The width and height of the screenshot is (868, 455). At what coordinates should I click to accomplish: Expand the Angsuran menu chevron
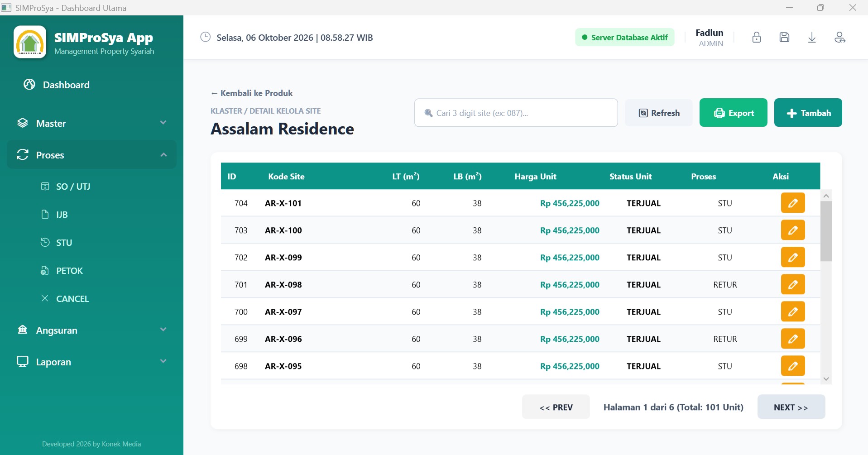point(163,330)
